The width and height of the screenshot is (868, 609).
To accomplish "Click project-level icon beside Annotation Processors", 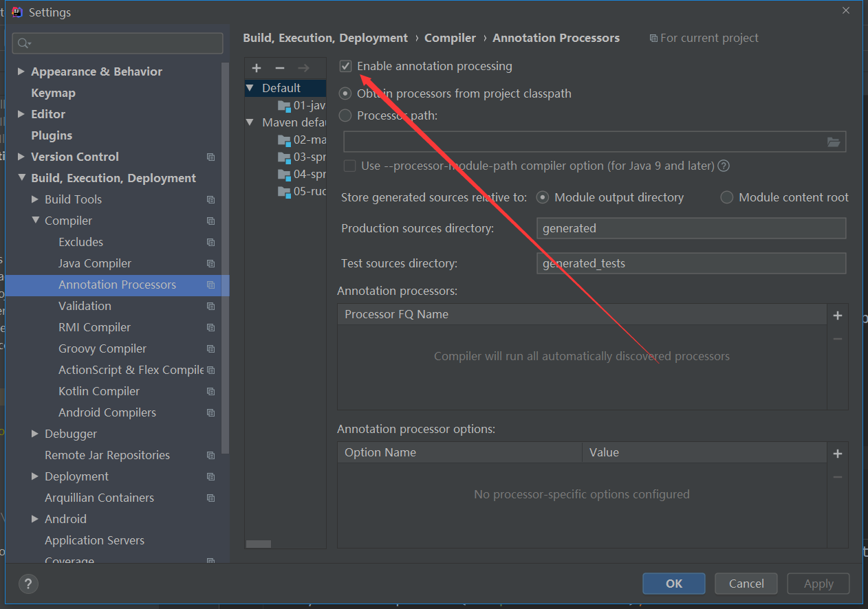I will 210,285.
